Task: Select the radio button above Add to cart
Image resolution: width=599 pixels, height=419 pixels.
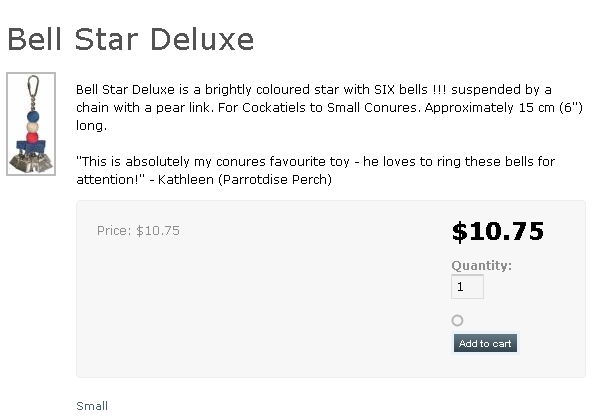Action: [457, 320]
